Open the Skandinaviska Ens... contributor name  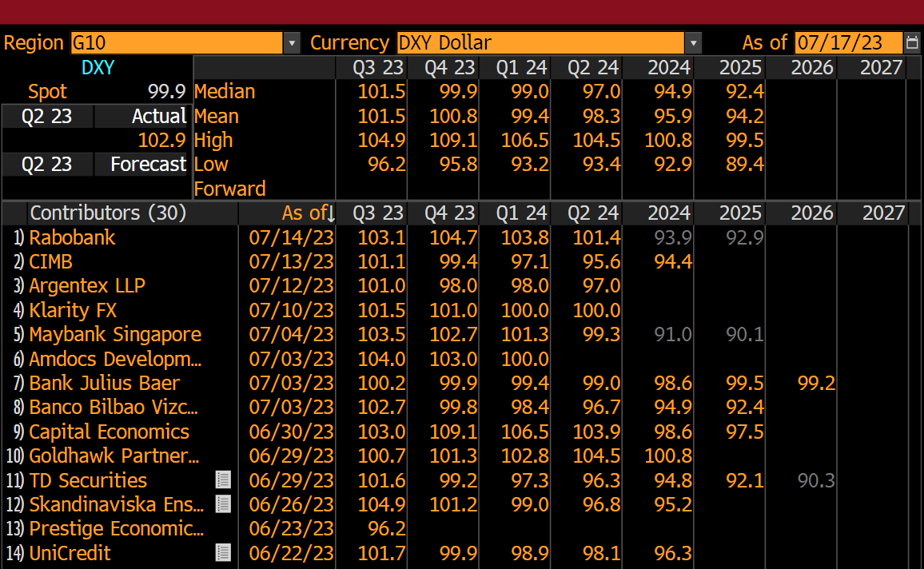(116, 504)
